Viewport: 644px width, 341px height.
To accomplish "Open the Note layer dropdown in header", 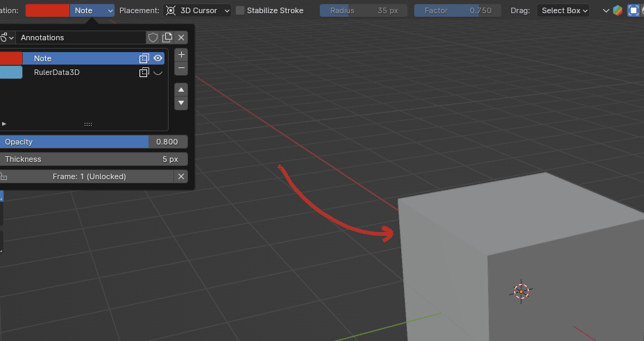I will 92,10.
